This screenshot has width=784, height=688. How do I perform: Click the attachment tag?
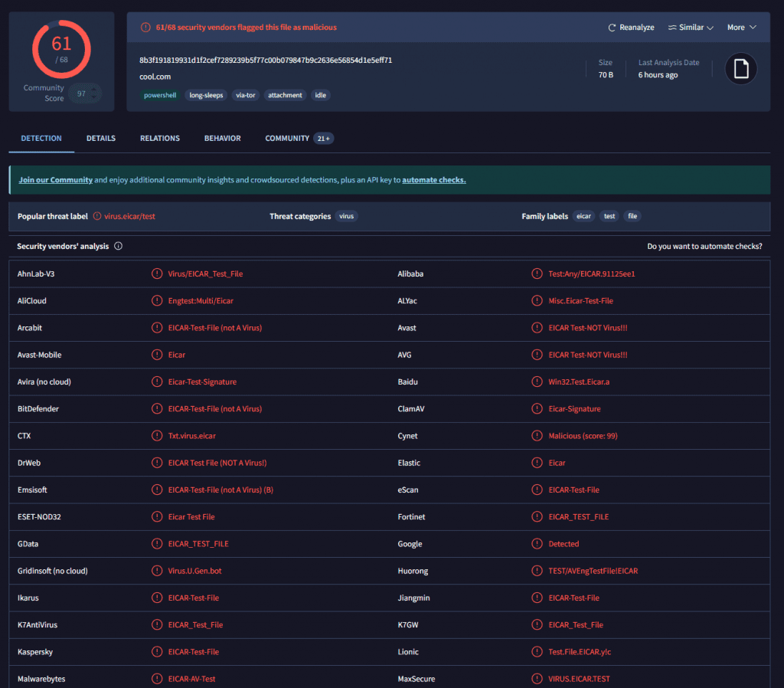[x=285, y=95]
